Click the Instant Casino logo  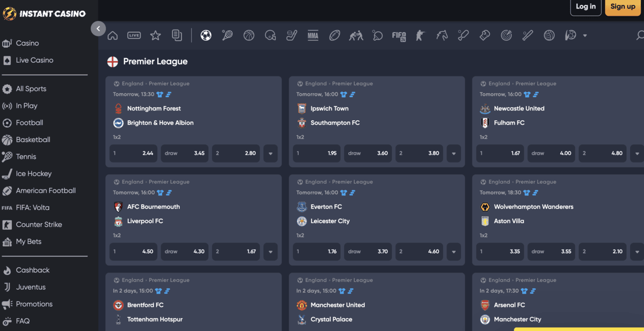click(45, 13)
